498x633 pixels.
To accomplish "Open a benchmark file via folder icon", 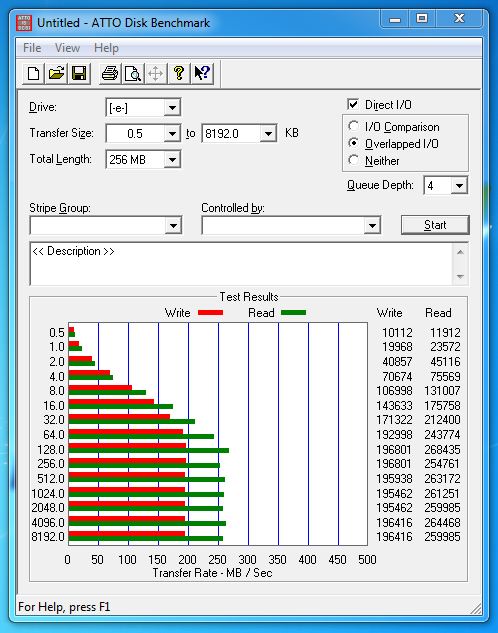I will [56, 73].
